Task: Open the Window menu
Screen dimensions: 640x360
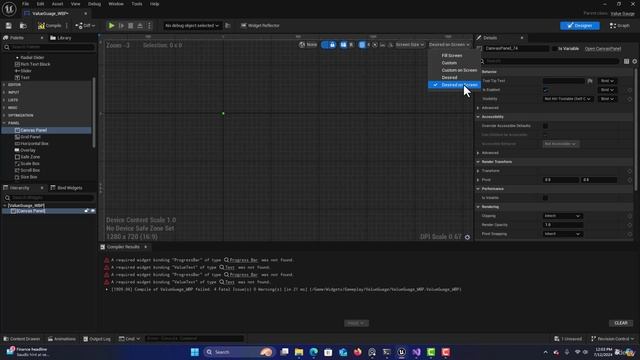Action: tap(116, 4)
